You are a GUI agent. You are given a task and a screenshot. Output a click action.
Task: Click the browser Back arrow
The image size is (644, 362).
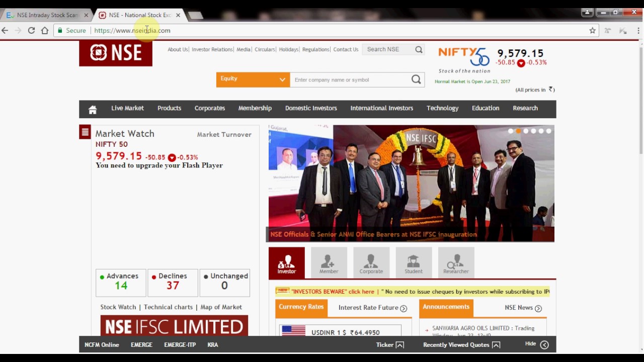pyautogui.click(x=5, y=31)
